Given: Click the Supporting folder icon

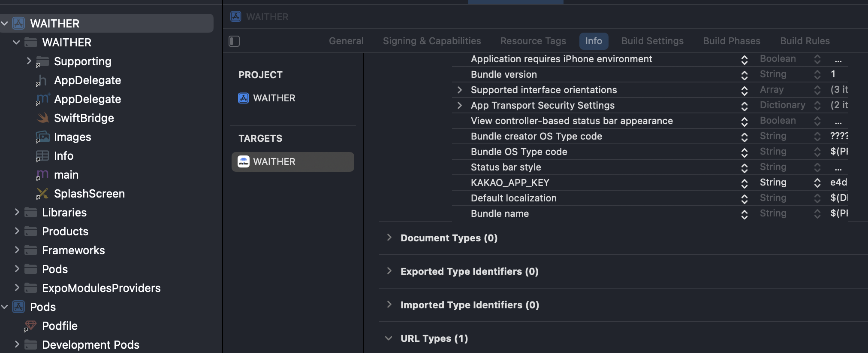Looking at the screenshot, I should [42, 61].
